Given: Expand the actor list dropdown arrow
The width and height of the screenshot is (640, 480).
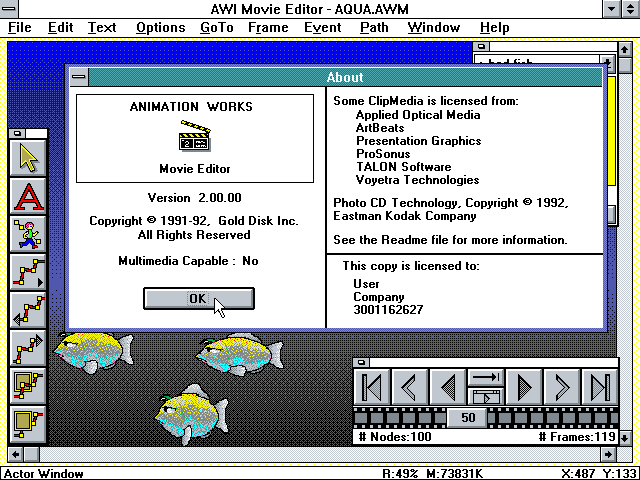Looking at the screenshot, I should (607, 62).
